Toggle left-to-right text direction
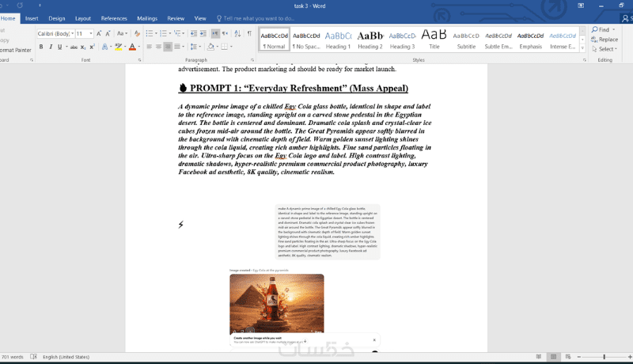 [x=215, y=33]
